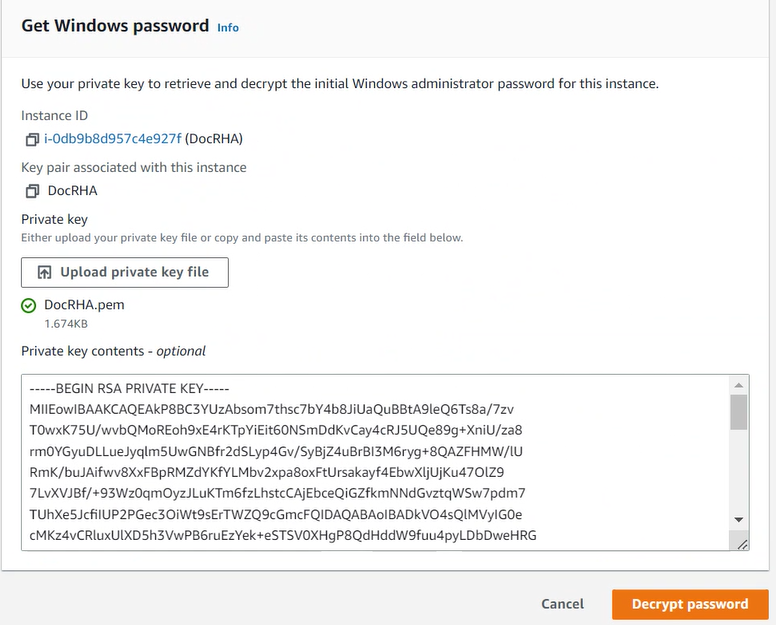
Task: Copy the DocRHA key pair name icon
Action: tap(32, 191)
